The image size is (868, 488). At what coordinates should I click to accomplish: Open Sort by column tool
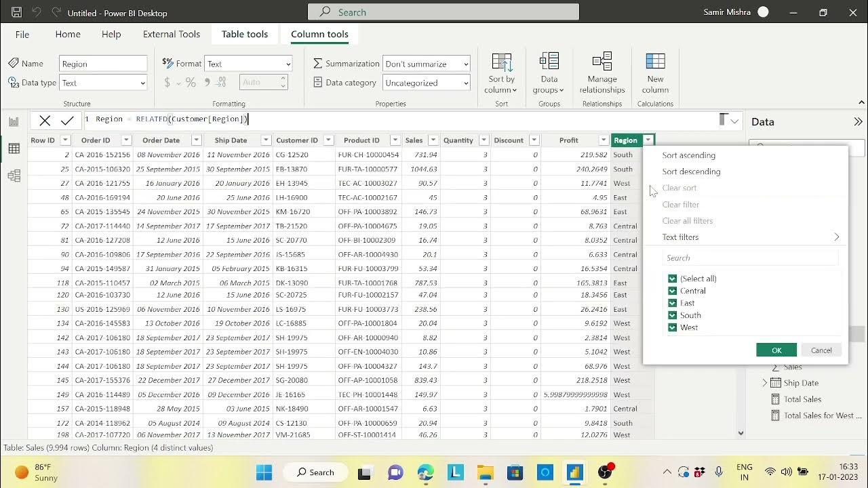(501, 73)
